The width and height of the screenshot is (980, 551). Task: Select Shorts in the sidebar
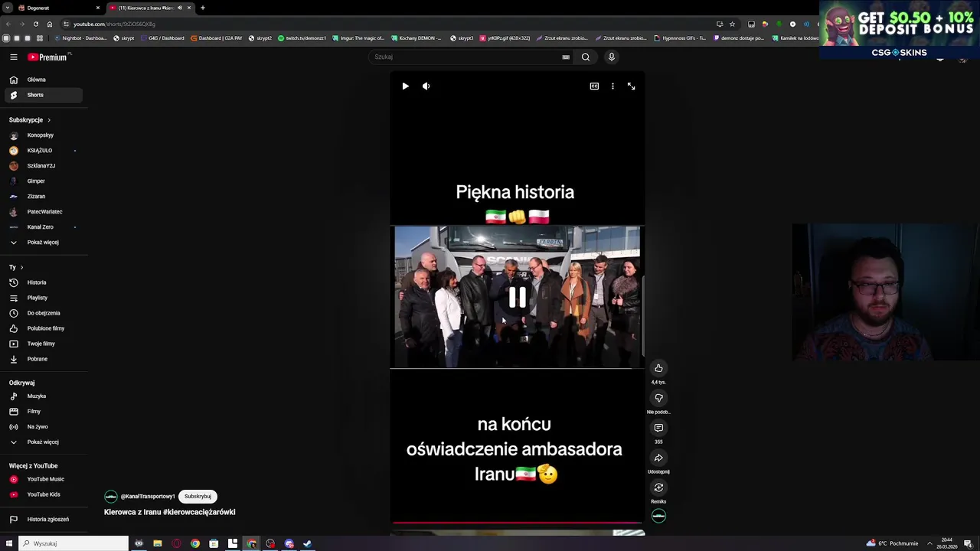[x=43, y=95]
